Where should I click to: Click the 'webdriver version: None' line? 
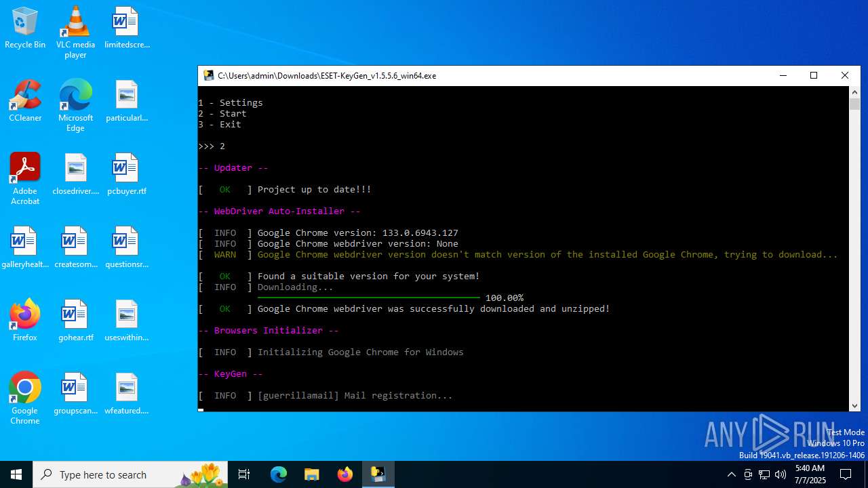coord(358,244)
